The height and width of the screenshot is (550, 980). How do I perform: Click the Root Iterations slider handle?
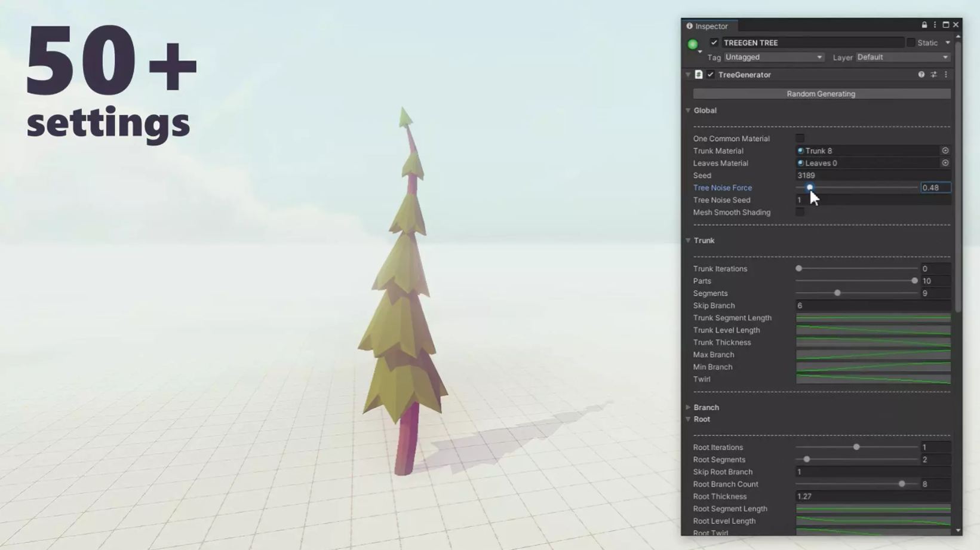pos(856,447)
